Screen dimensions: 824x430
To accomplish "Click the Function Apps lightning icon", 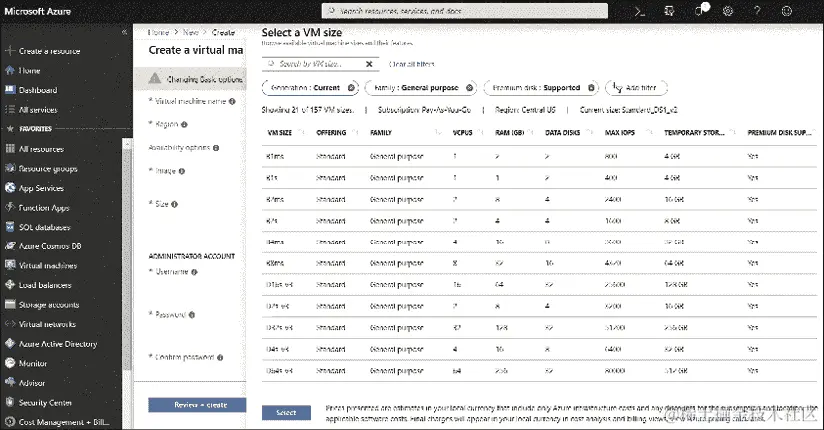I will pyautogui.click(x=9, y=207).
